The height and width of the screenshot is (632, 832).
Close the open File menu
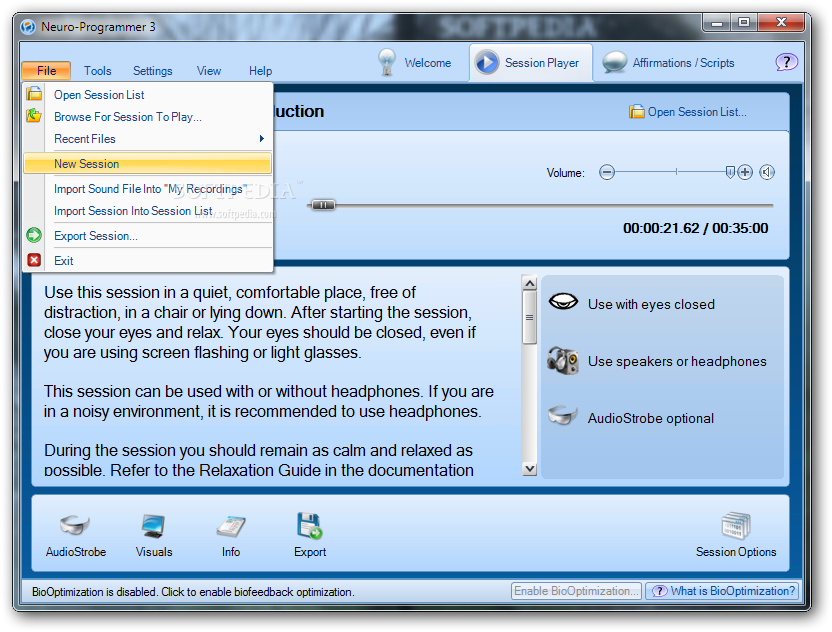pos(47,70)
